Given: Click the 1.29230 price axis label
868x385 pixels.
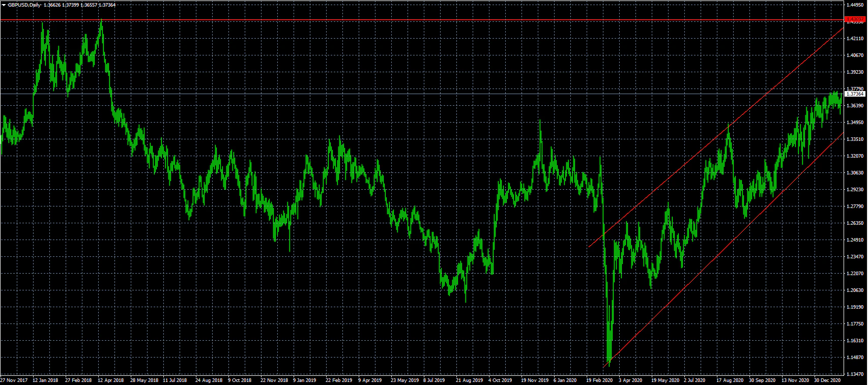Looking at the screenshot, I should [856, 190].
